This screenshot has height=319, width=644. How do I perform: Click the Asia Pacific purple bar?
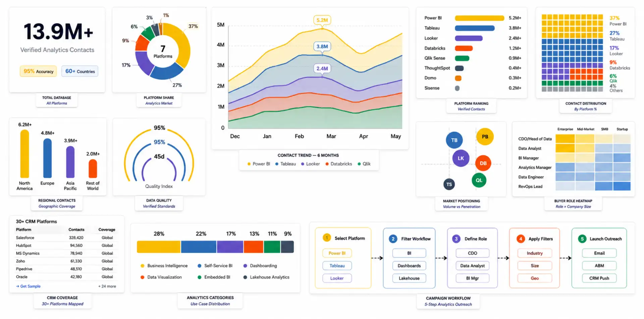(x=70, y=162)
